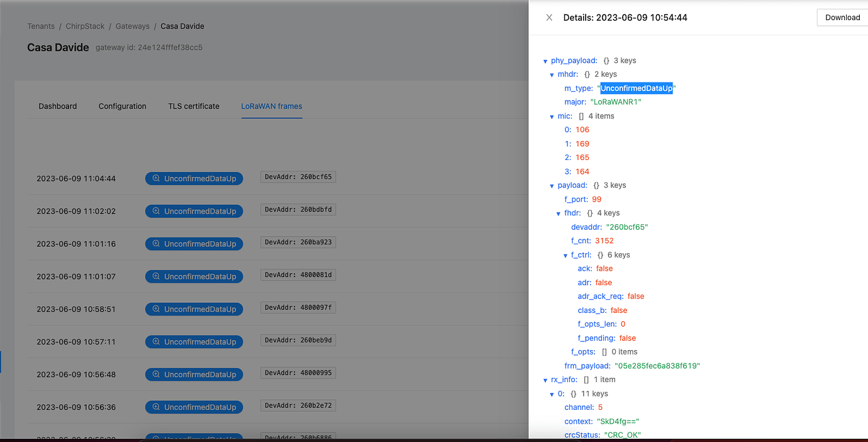Screen dimensions: 868x442
Task: Click mic item 0 value 106
Action: point(582,130)
